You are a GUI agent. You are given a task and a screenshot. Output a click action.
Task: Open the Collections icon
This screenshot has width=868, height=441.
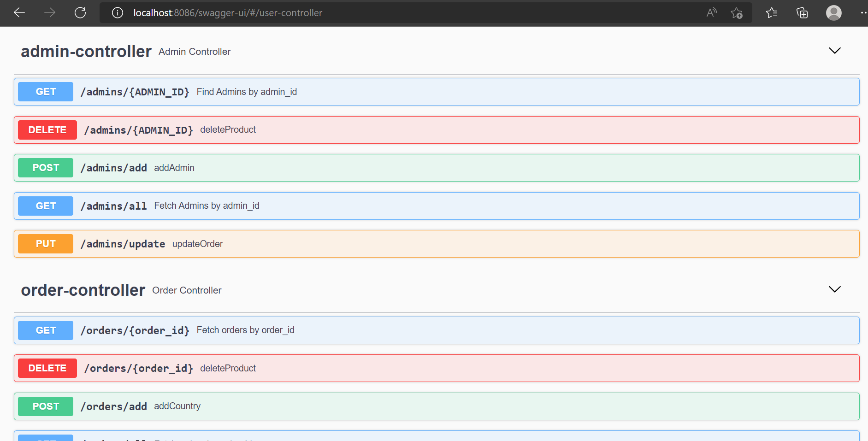[x=802, y=13]
